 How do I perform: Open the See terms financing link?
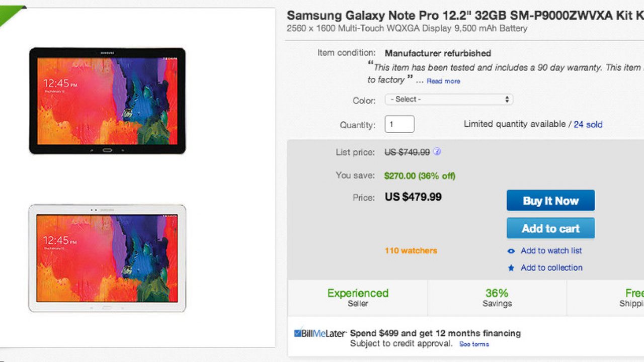tap(474, 344)
